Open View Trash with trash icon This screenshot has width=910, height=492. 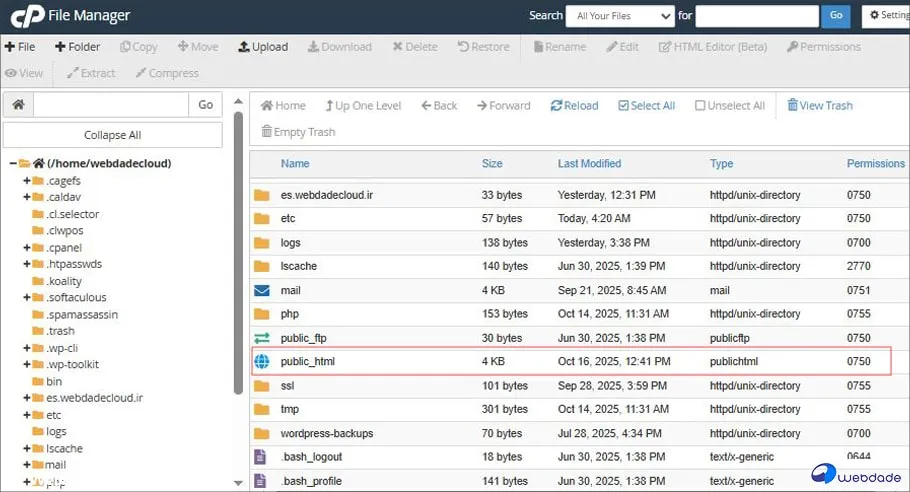pos(793,106)
